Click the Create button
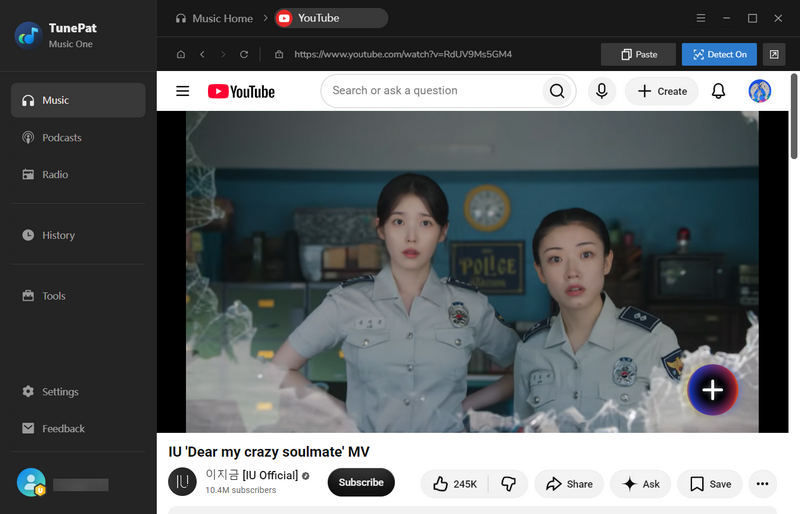The image size is (800, 514). 662,91
